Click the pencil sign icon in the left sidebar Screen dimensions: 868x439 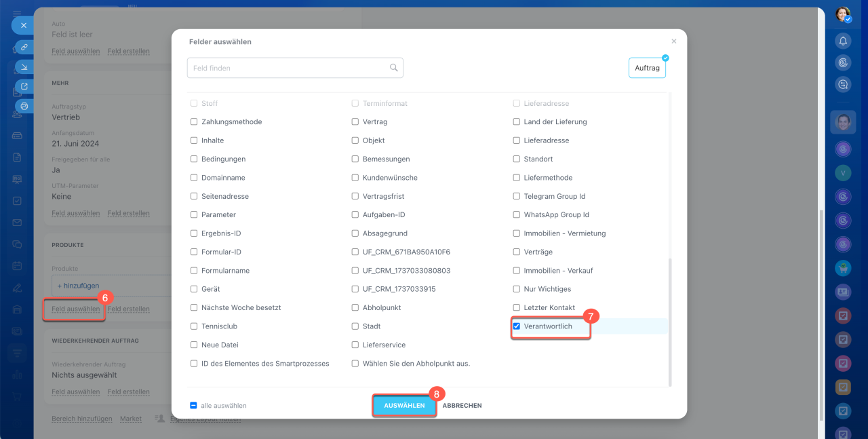17,288
